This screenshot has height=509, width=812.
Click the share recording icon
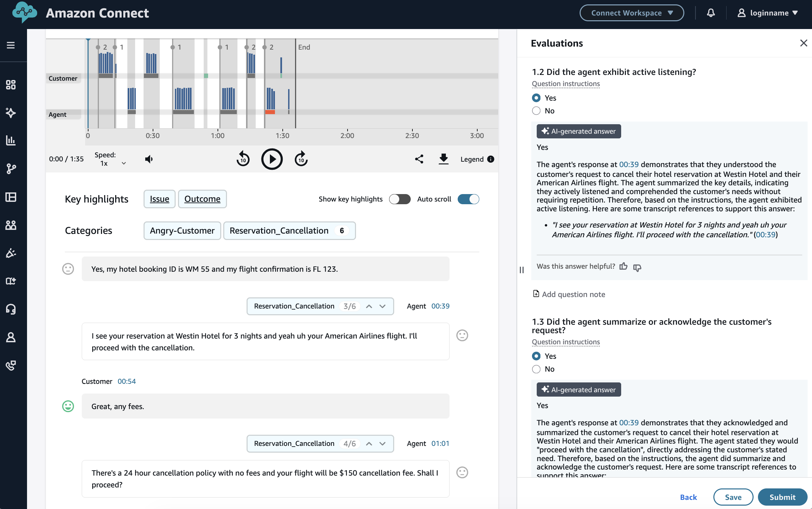(x=419, y=159)
